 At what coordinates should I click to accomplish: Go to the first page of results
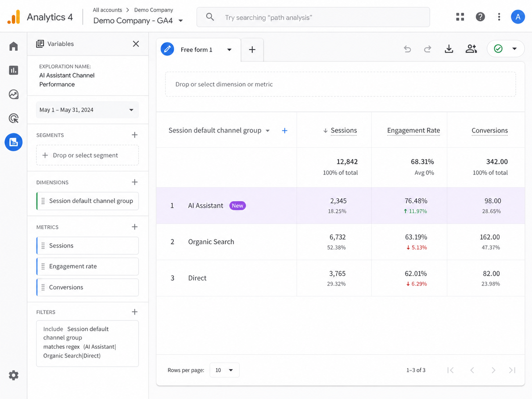[450, 370]
